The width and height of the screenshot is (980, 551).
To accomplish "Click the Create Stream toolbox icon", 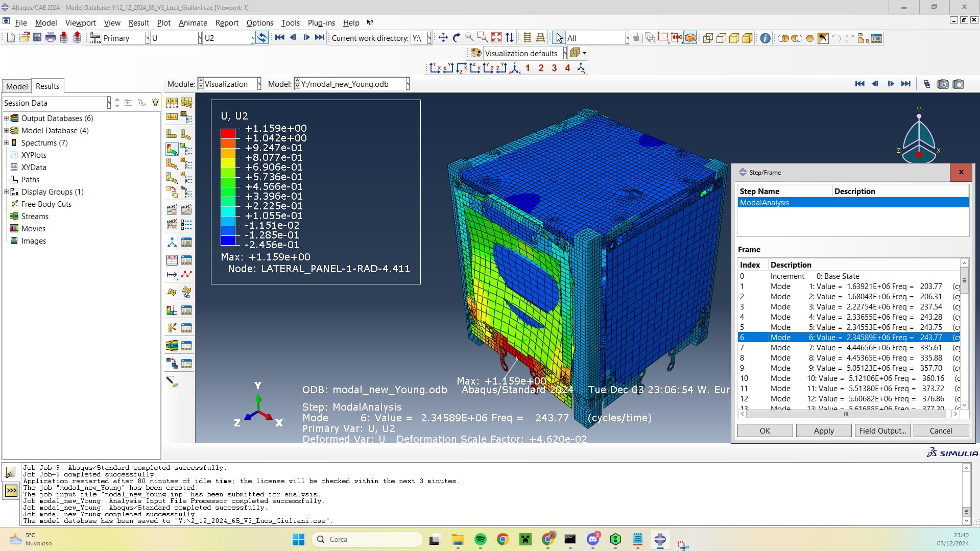I will tap(172, 346).
